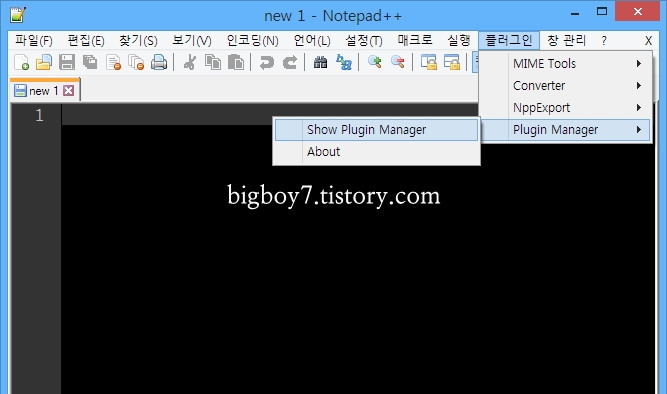This screenshot has width=667, height=394.
Task: Open the 파일(F) menu
Action: (x=34, y=40)
